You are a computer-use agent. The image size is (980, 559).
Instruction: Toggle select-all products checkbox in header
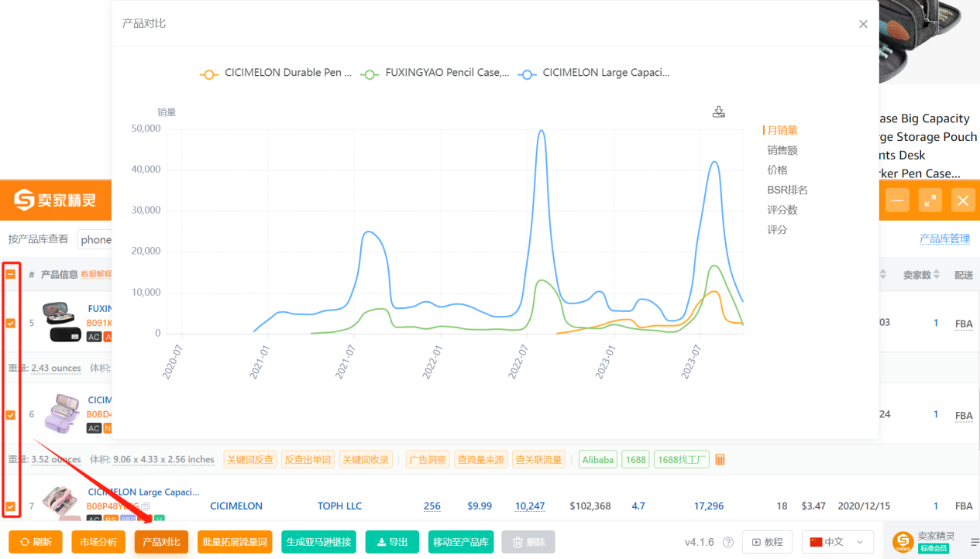point(11,274)
